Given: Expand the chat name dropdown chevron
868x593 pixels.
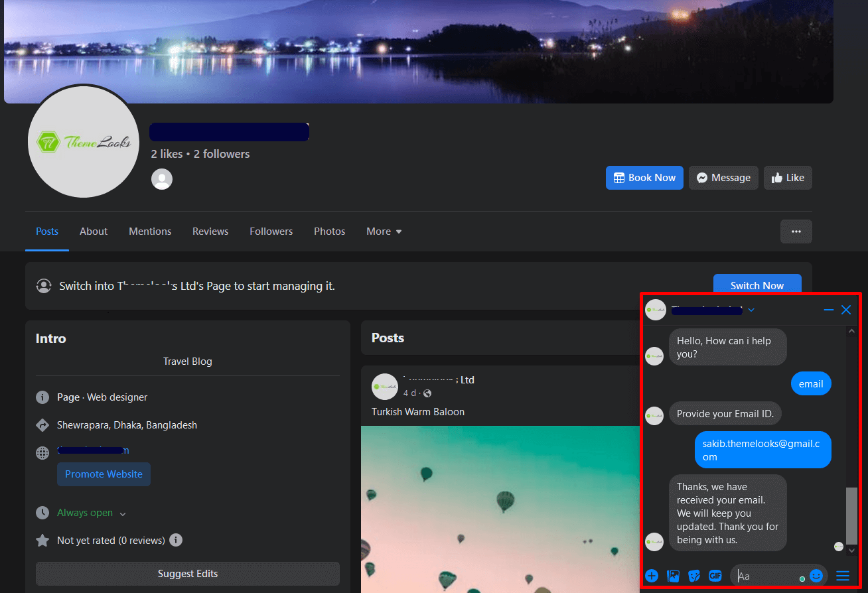Looking at the screenshot, I should [751, 310].
